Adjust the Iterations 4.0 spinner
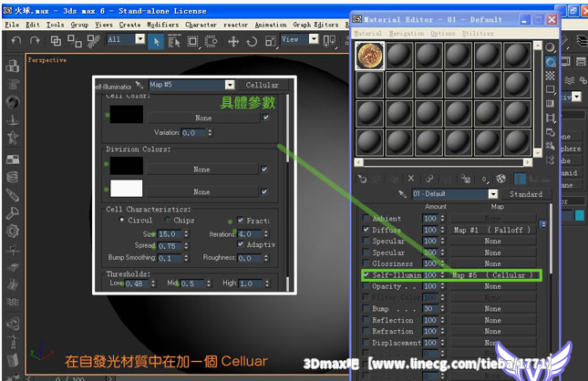Image resolution: width=588 pixels, height=381 pixels. (x=266, y=234)
